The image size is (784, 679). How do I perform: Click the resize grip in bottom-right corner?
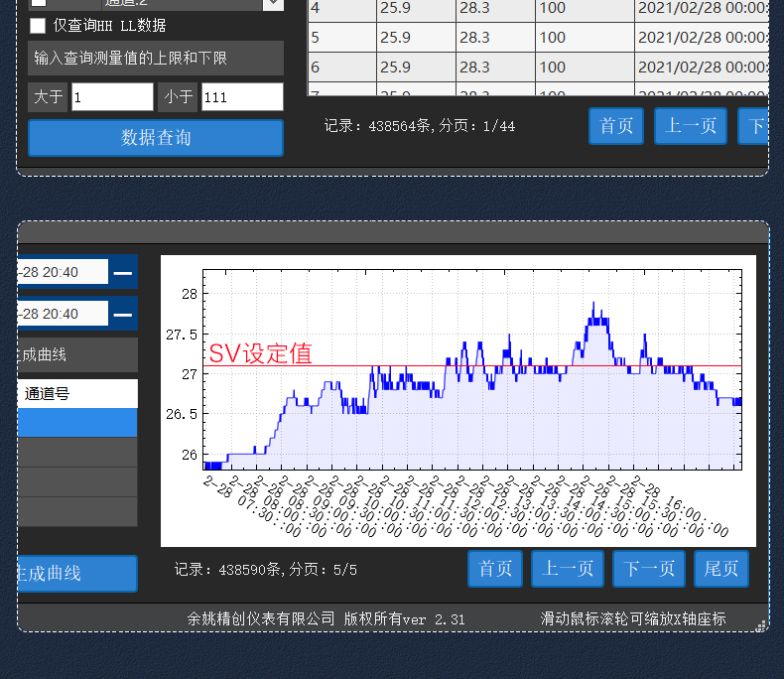(x=760, y=625)
